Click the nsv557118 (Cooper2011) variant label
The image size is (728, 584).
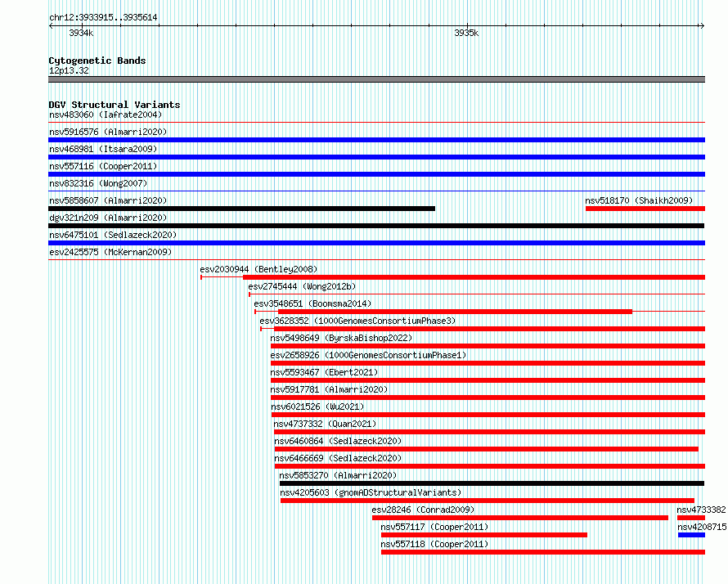[x=434, y=544]
